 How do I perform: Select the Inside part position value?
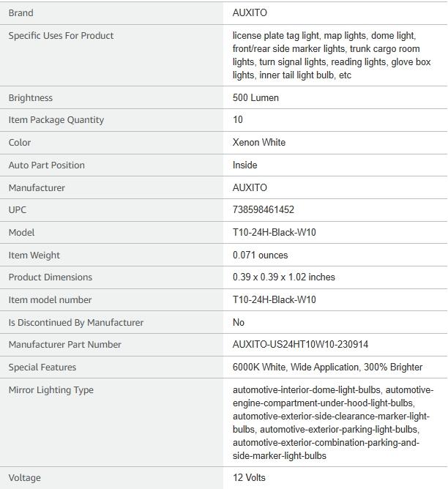click(x=245, y=165)
